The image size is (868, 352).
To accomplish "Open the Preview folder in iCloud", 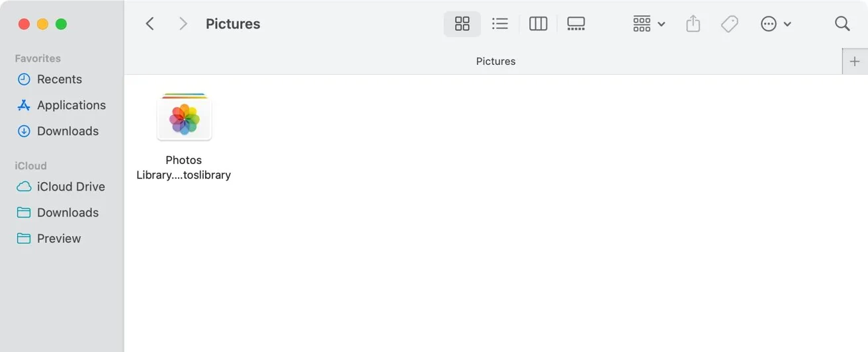I will pyautogui.click(x=59, y=238).
